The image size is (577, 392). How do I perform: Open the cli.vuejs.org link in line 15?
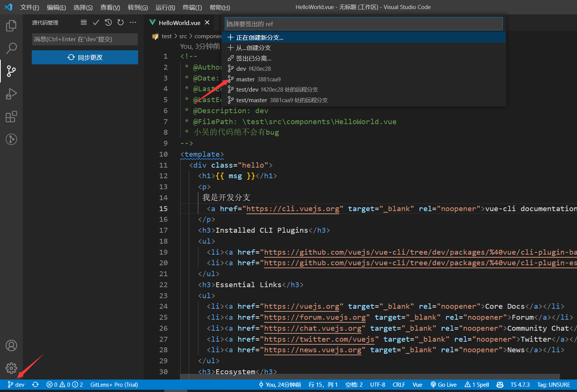pyautogui.click(x=293, y=209)
